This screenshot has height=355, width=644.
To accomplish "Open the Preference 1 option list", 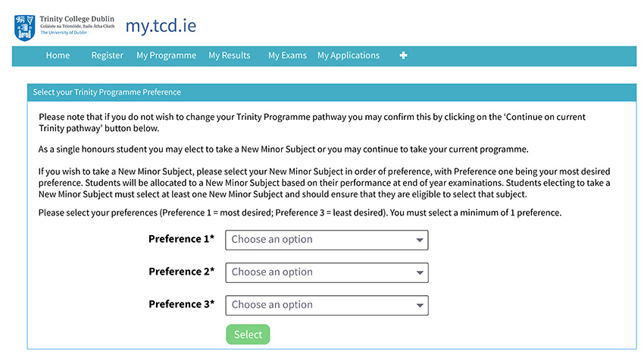I will 327,240.
